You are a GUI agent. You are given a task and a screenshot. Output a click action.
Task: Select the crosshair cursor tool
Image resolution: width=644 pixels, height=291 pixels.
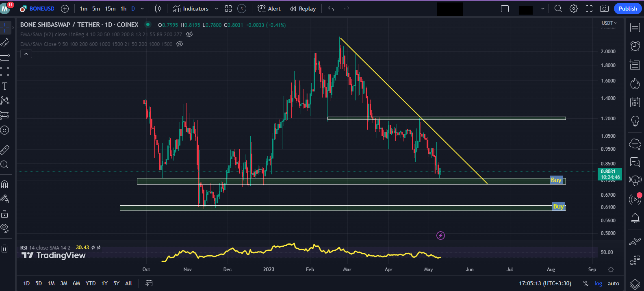click(5, 28)
